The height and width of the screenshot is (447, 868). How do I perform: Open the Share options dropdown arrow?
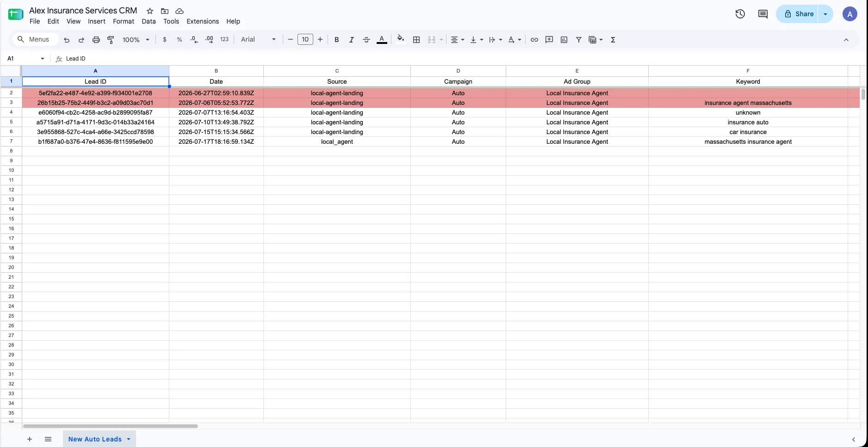825,14
